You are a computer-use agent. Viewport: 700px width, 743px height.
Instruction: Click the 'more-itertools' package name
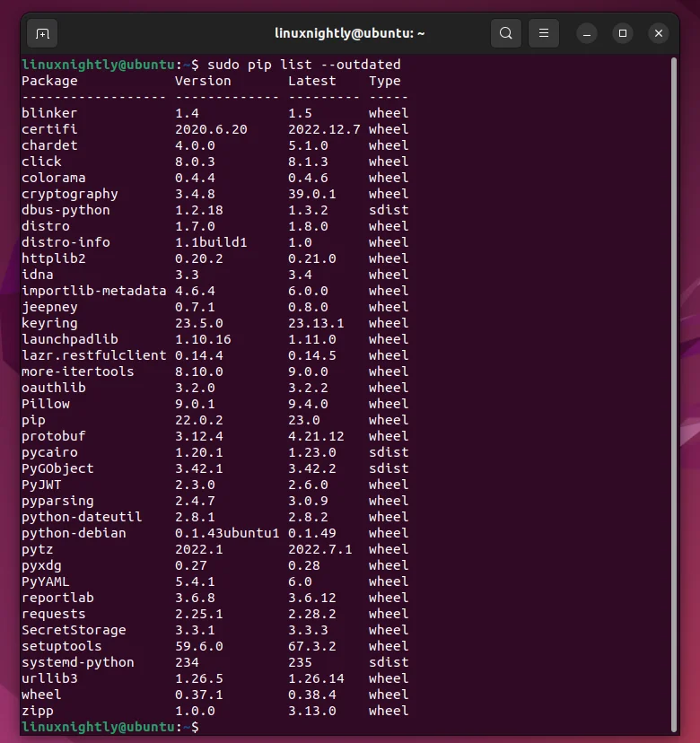78,371
